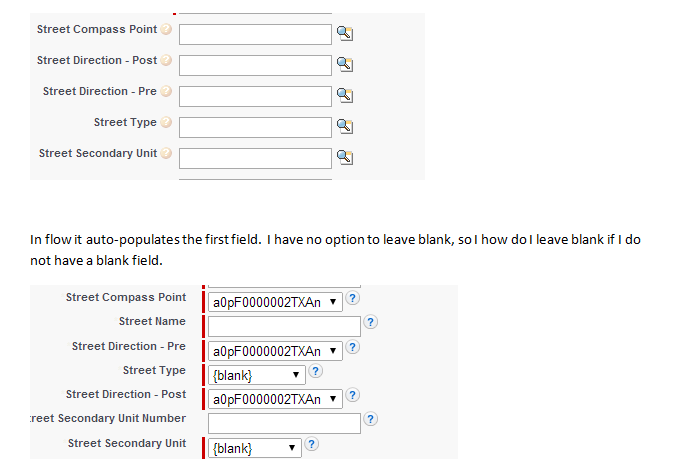Viewport: 700px width, 475px height.
Task: Click the top Street Compass Point input box
Action: pyautogui.click(x=255, y=34)
